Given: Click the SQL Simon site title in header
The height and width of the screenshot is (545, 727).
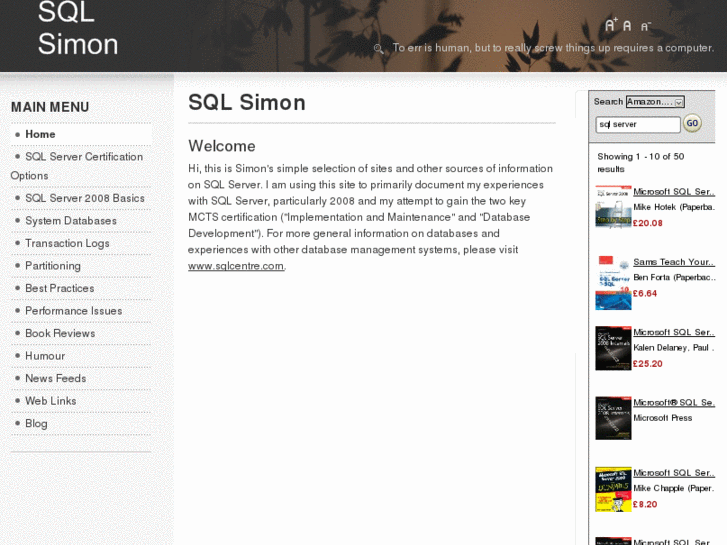Looking at the screenshot, I should click(78, 28).
